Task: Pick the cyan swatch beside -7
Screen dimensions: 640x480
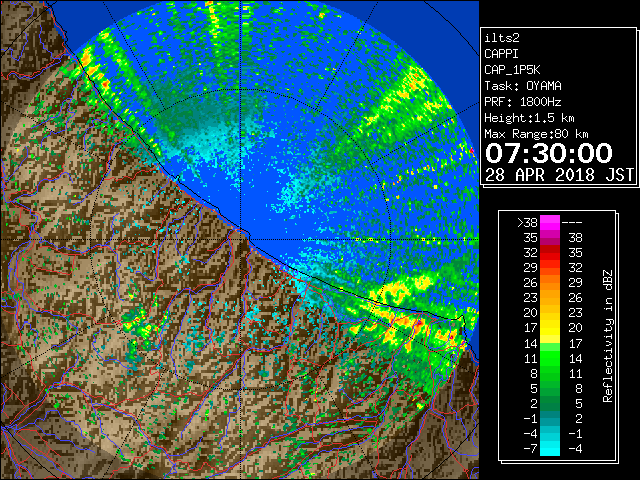Action: pyautogui.click(x=550, y=449)
